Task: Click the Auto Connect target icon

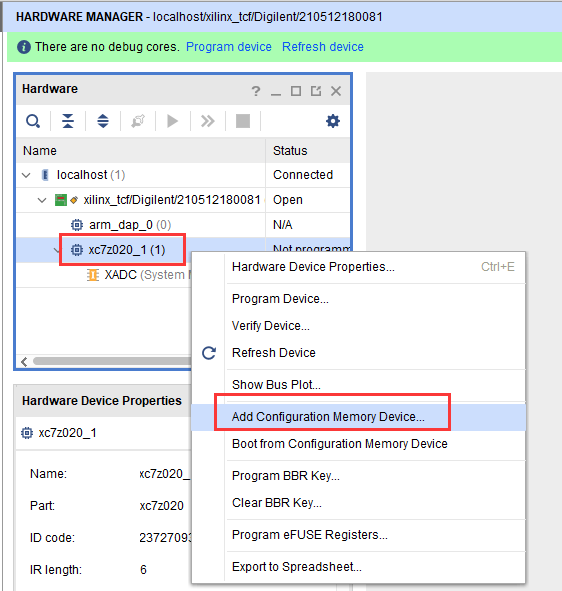Action: point(138,121)
